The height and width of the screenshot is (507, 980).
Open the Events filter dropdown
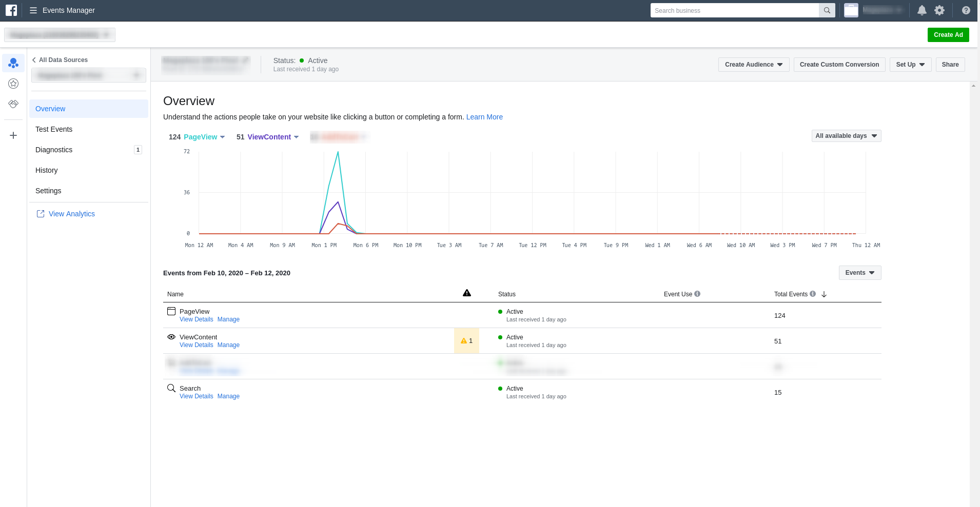(x=860, y=273)
